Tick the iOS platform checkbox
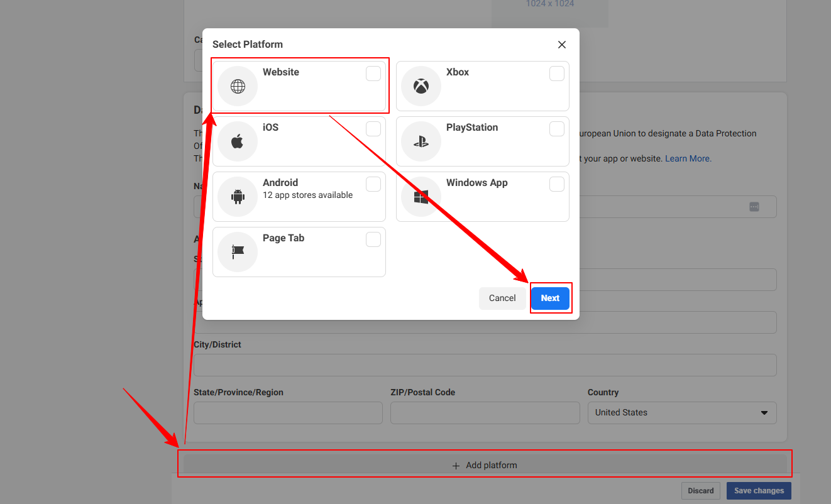The image size is (831, 504). pos(373,129)
